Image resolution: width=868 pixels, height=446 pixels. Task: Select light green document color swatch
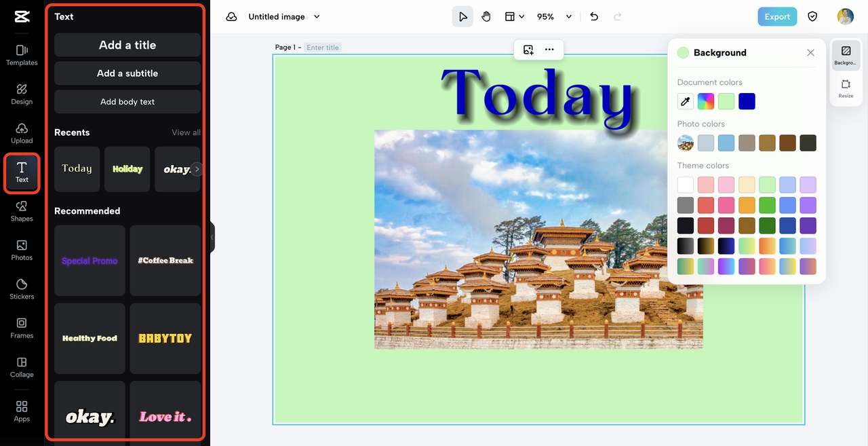click(726, 102)
